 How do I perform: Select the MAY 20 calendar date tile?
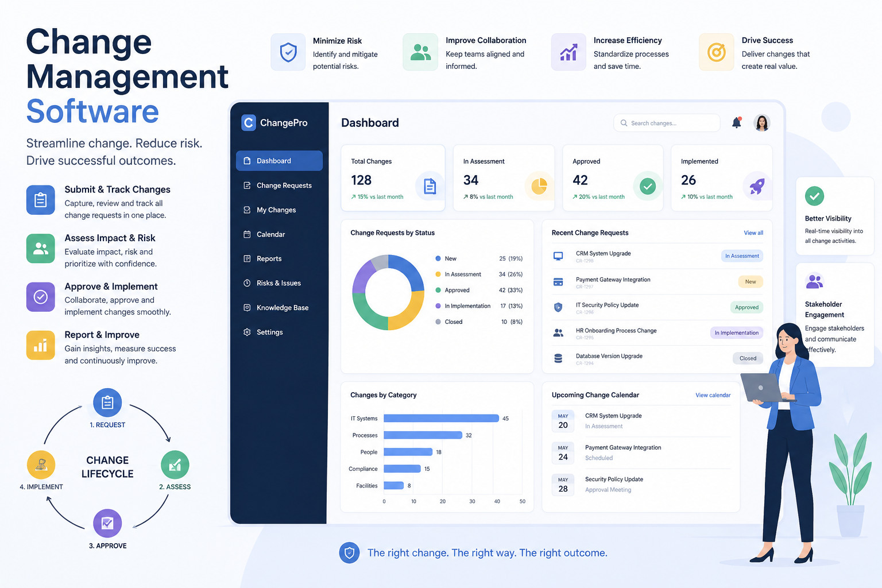[563, 421]
